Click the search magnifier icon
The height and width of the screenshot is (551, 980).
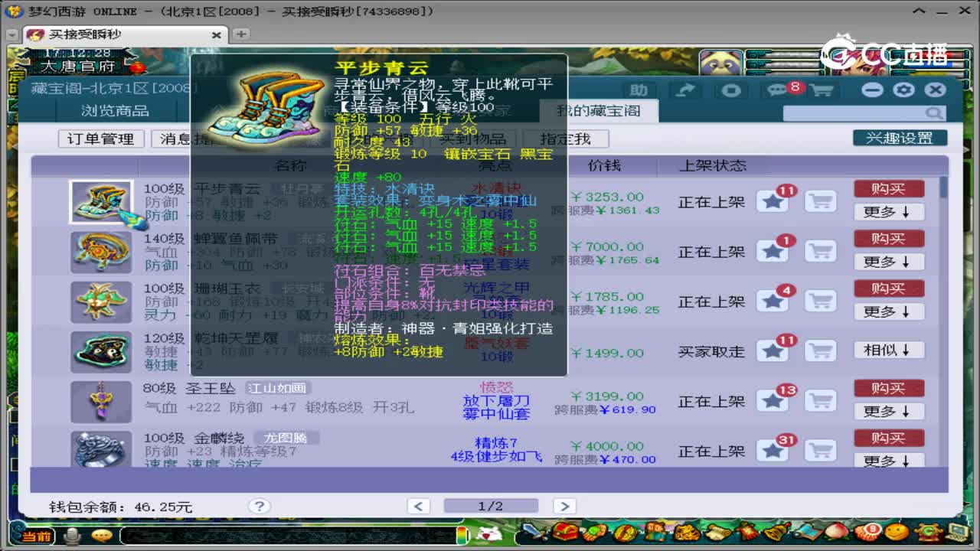934,113
